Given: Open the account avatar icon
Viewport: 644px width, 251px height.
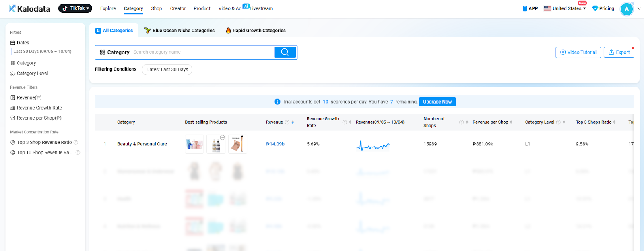Looking at the screenshot, I should click(626, 9).
